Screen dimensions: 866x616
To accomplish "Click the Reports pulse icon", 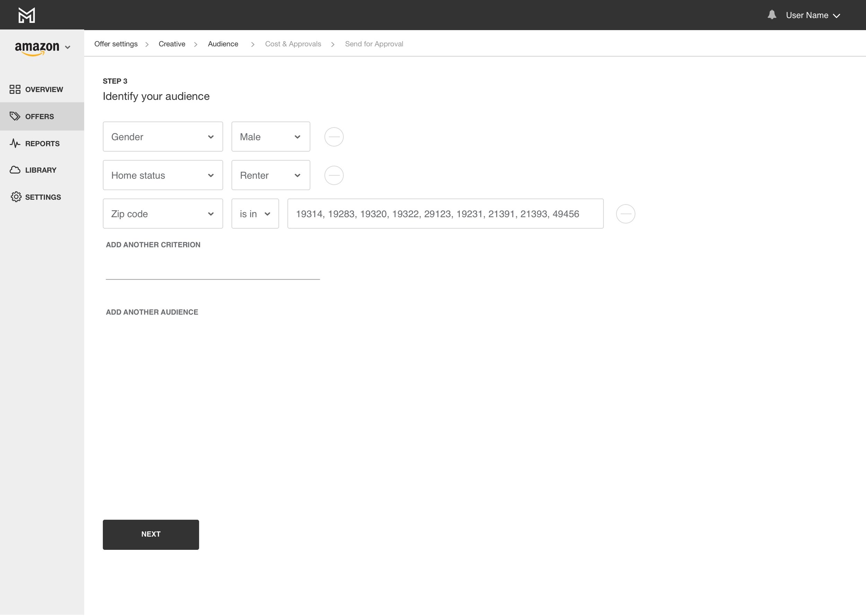I will 15,143.
